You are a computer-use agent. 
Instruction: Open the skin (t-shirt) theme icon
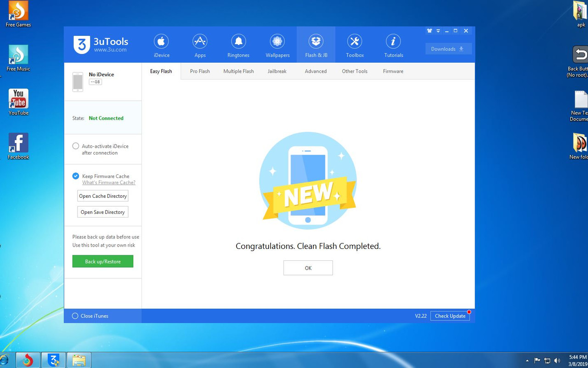[430, 31]
